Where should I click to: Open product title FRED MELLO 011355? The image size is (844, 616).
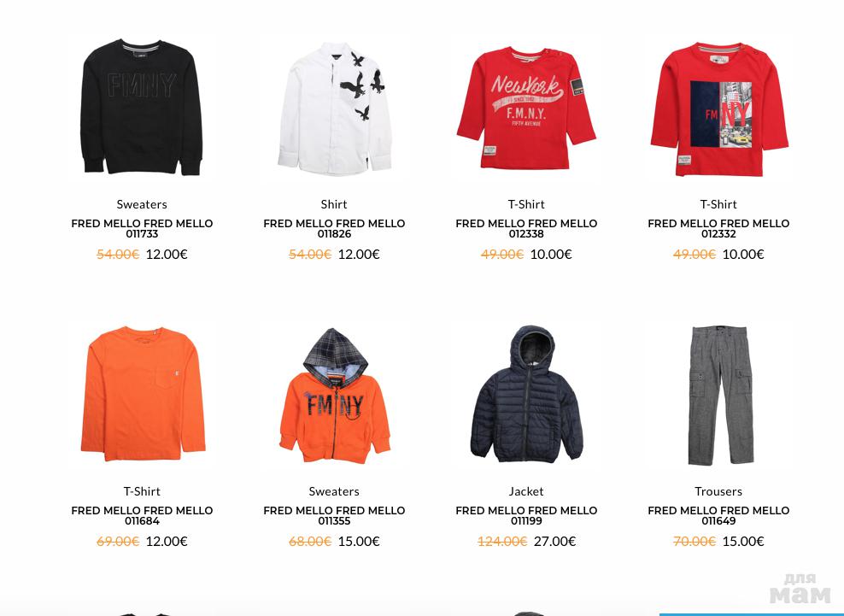pos(334,515)
